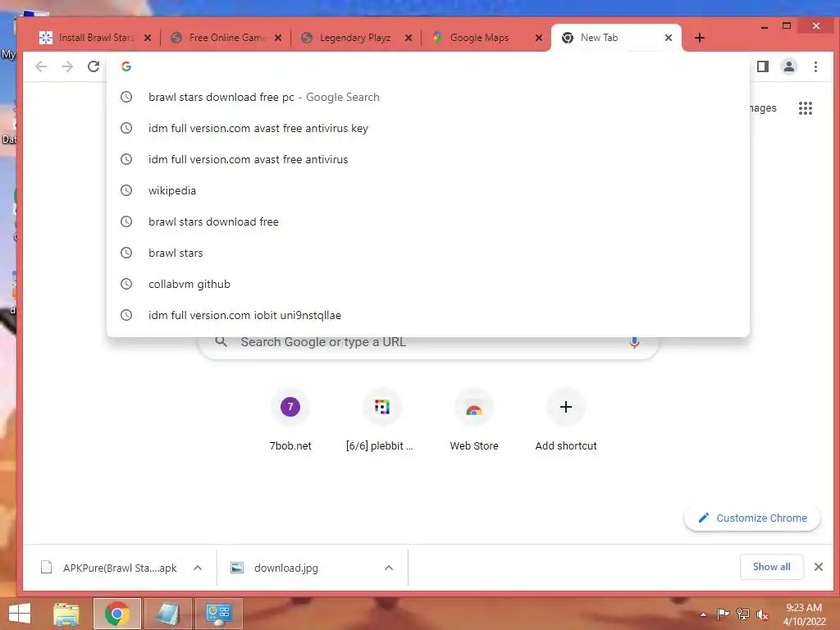The height and width of the screenshot is (630, 840).
Task: Go back with the back arrow
Action: (41, 66)
